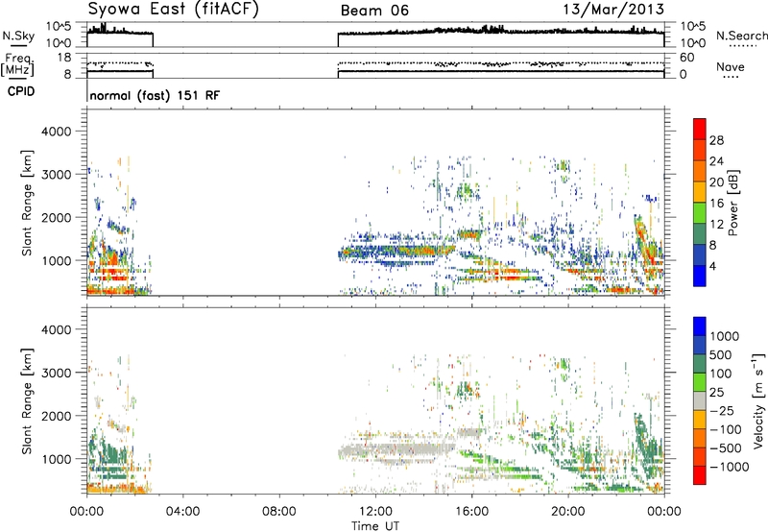The width and height of the screenshot is (768, 532).
Task: Click the "20:00" time tick label
Action: coord(567,512)
